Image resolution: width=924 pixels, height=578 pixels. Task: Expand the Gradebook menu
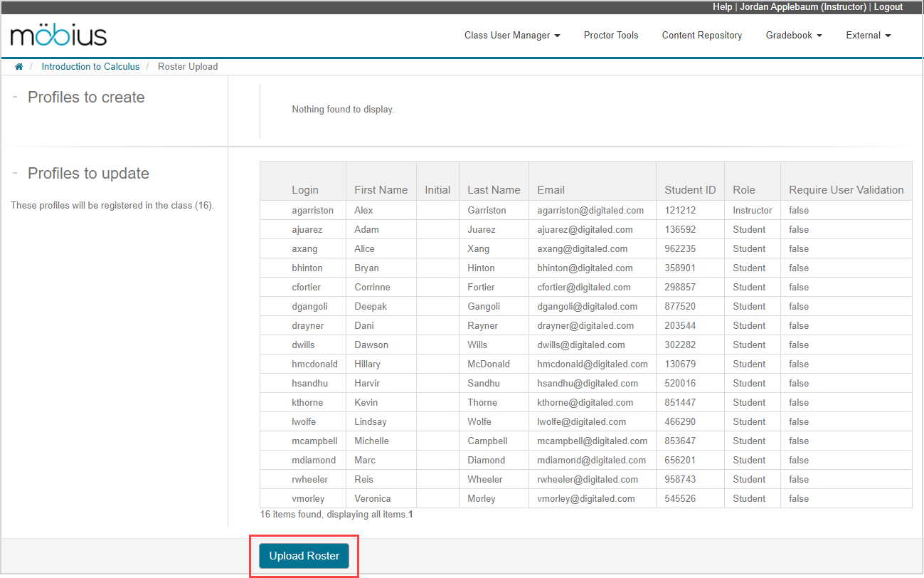coord(793,36)
